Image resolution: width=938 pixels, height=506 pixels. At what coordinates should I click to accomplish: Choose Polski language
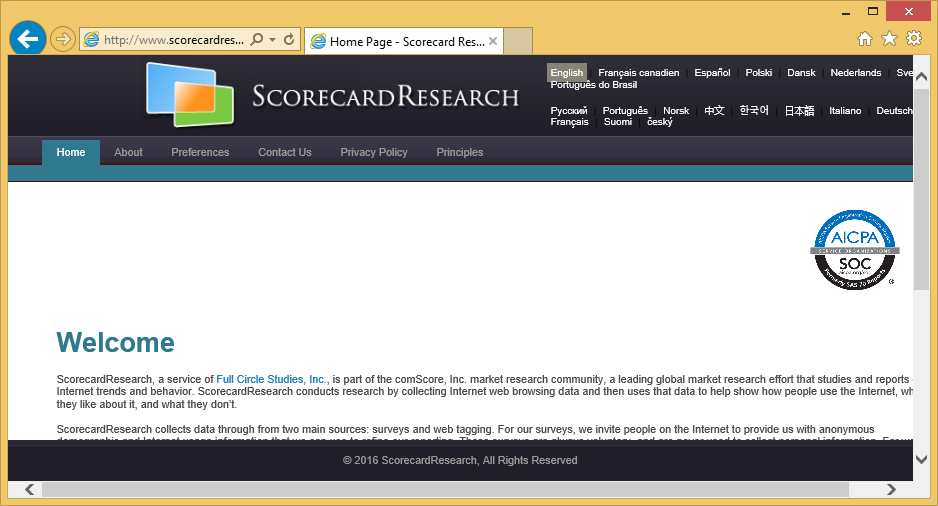(759, 72)
